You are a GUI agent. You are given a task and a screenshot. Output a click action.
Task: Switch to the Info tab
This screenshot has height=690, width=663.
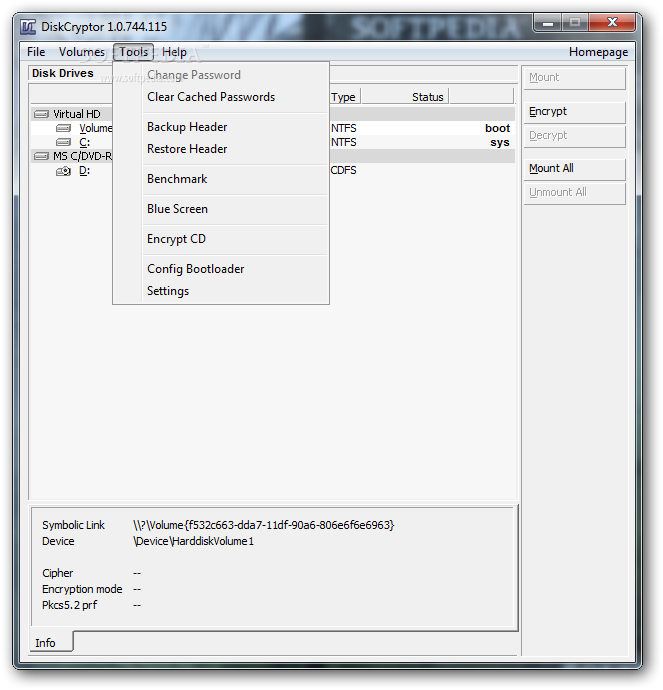pyautogui.click(x=51, y=643)
